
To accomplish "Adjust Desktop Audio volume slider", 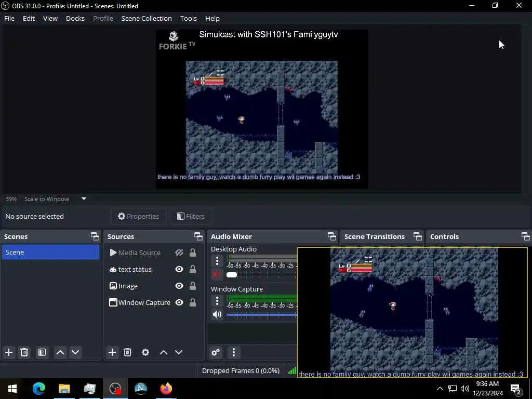I will click(232, 274).
